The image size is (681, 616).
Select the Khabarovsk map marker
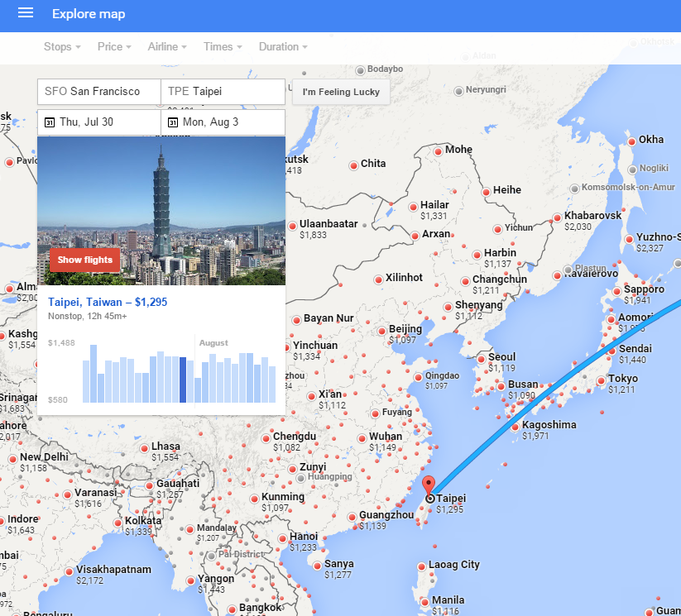(x=557, y=218)
